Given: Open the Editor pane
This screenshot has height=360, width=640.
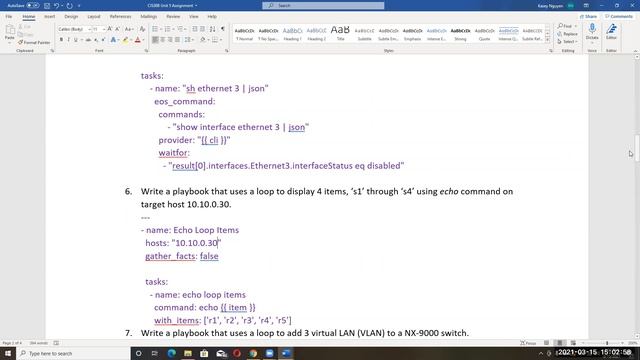Looking at the screenshot, I should point(611,31).
